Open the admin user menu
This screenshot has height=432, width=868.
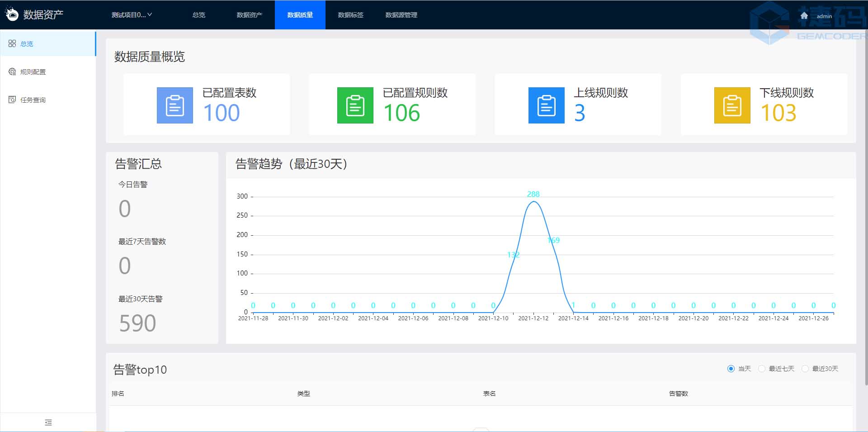point(824,16)
